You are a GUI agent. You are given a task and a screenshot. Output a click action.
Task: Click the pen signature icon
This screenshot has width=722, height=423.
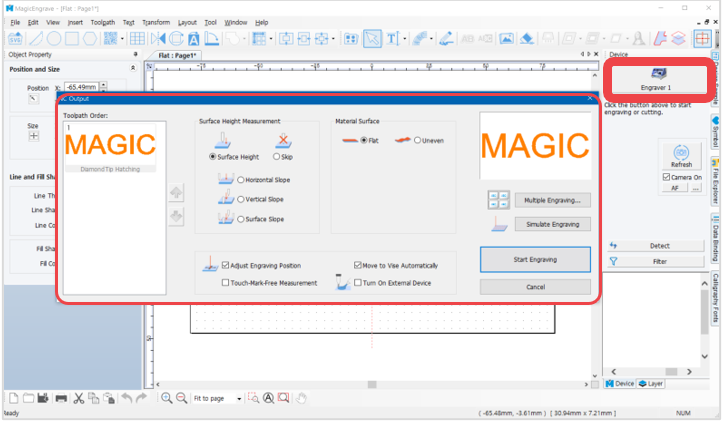[x=446, y=39]
